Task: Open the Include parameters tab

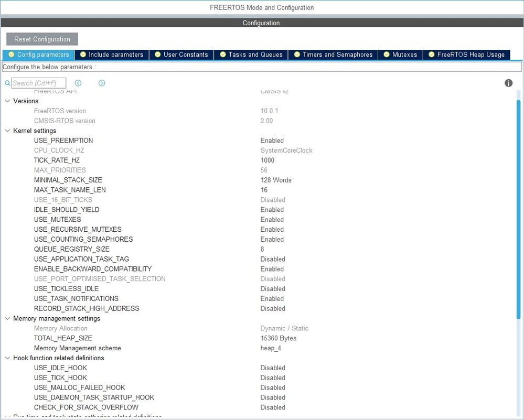Action: coord(112,55)
